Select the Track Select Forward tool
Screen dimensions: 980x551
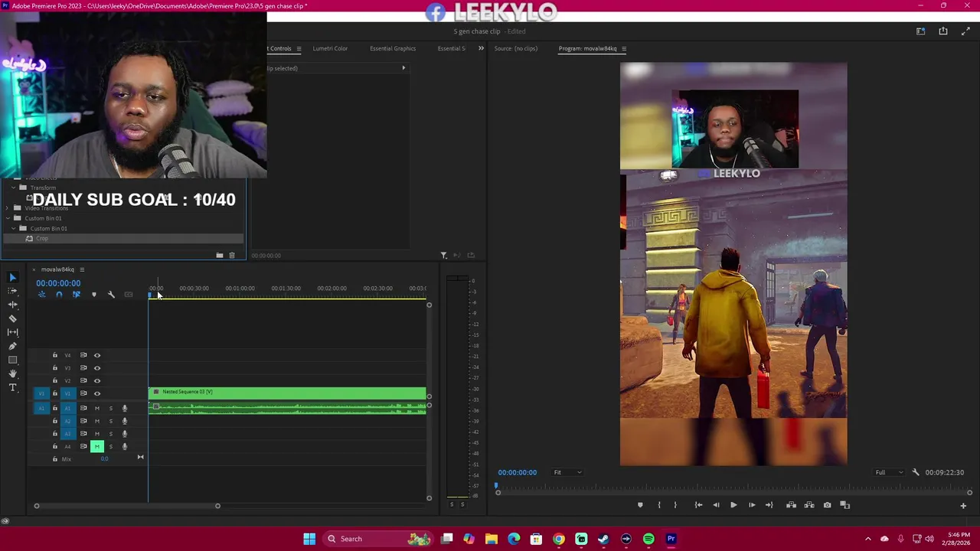pyautogui.click(x=12, y=291)
